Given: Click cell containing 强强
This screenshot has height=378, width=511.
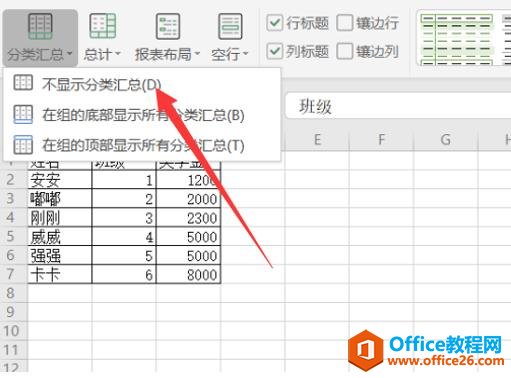Looking at the screenshot, I should [x=60, y=256].
